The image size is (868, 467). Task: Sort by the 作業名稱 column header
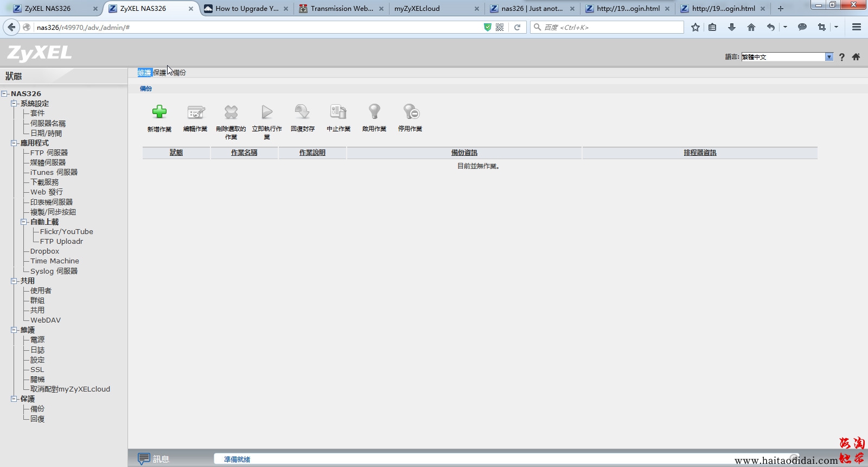(x=244, y=153)
